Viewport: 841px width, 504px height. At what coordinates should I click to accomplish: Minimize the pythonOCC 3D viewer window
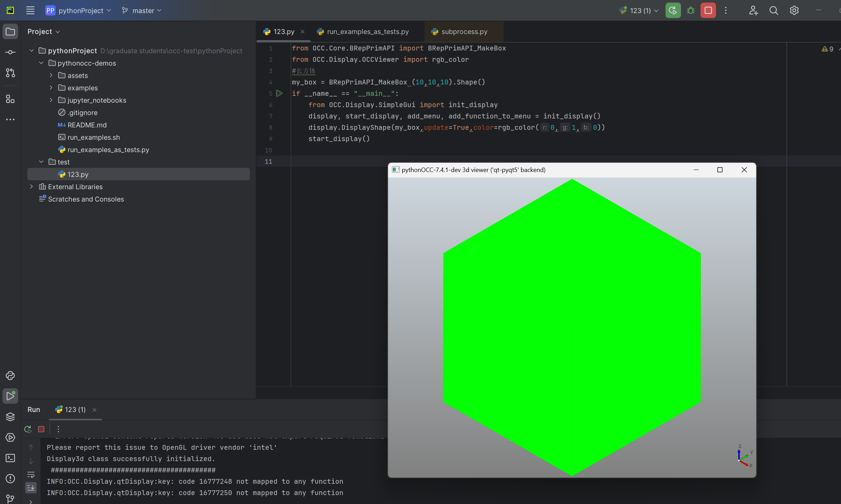coord(696,170)
